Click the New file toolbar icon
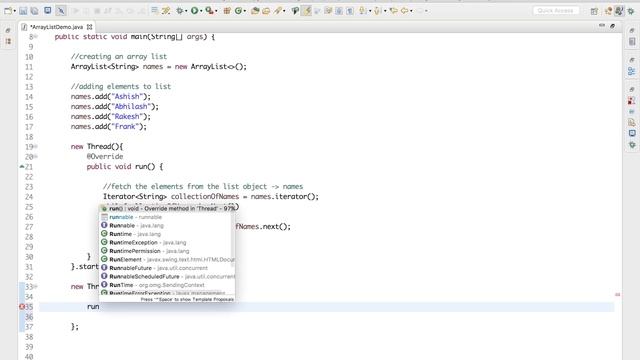 point(7,11)
